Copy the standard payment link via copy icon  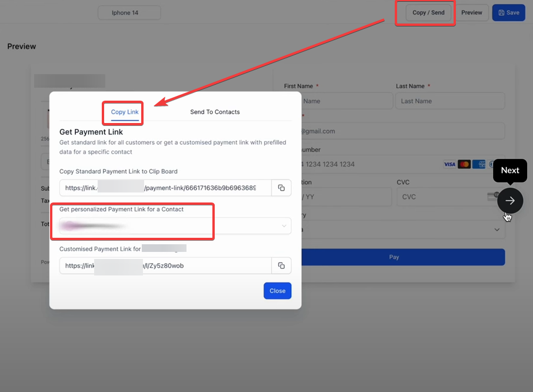(x=281, y=188)
